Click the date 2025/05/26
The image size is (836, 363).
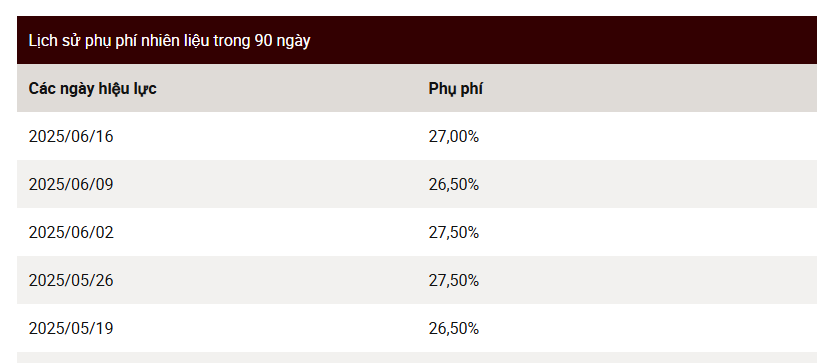click(71, 280)
